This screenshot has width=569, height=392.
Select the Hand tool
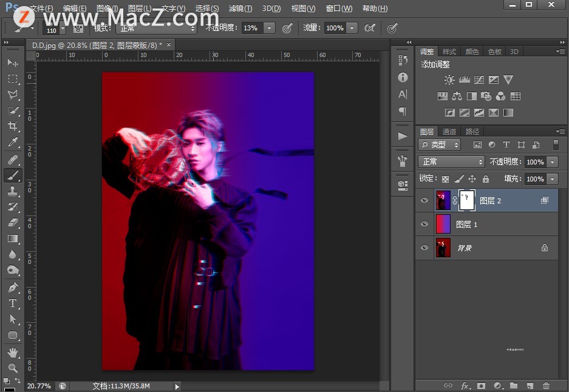click(13, 352)
